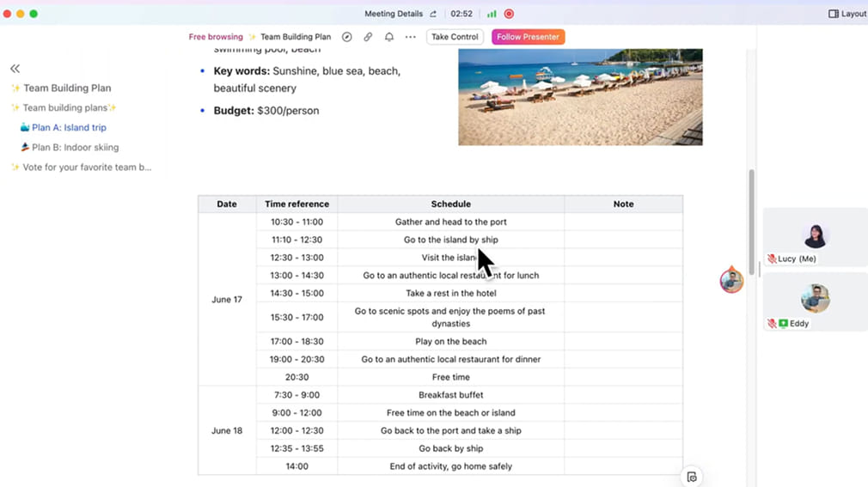
Task: Open the beach photo image
Action: point(580,97)
